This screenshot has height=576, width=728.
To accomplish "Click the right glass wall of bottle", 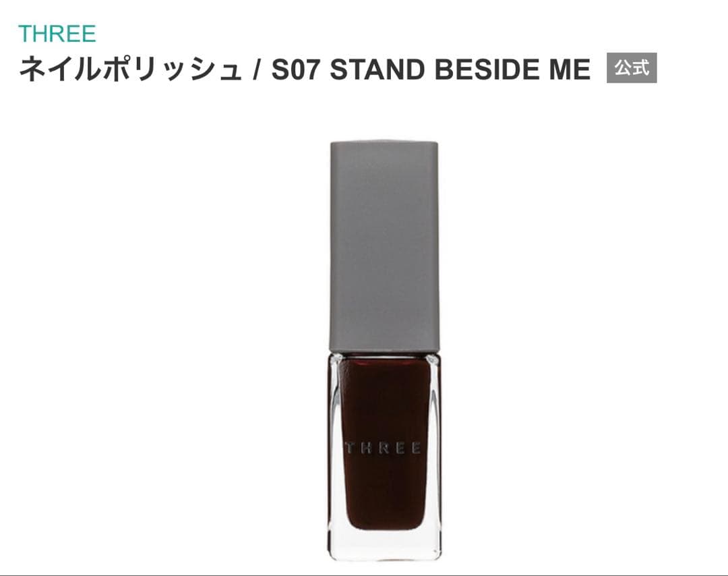I will pos(435,446).
